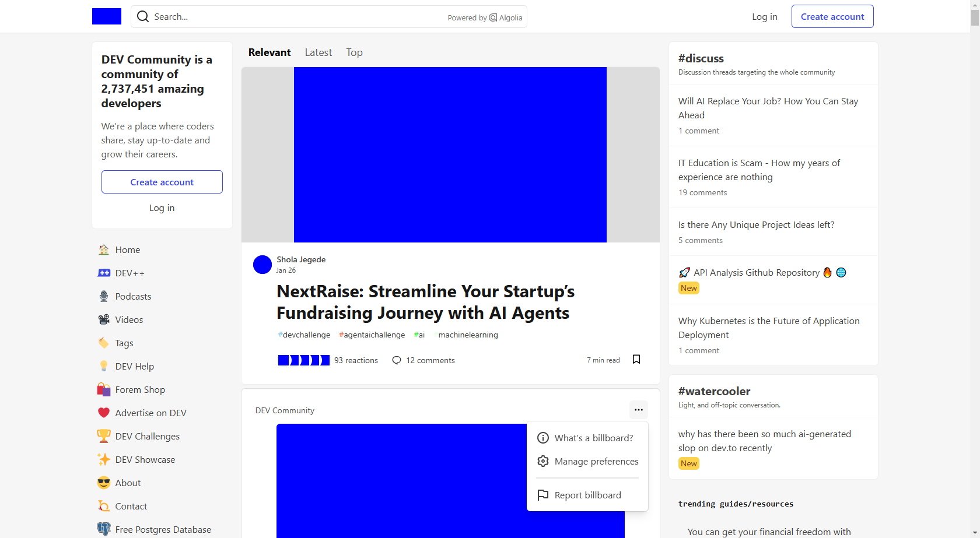The width and height of the screenshot is (980, 538).
Task: Switch to the Top feed tab
Action: (x=354, y=52)
